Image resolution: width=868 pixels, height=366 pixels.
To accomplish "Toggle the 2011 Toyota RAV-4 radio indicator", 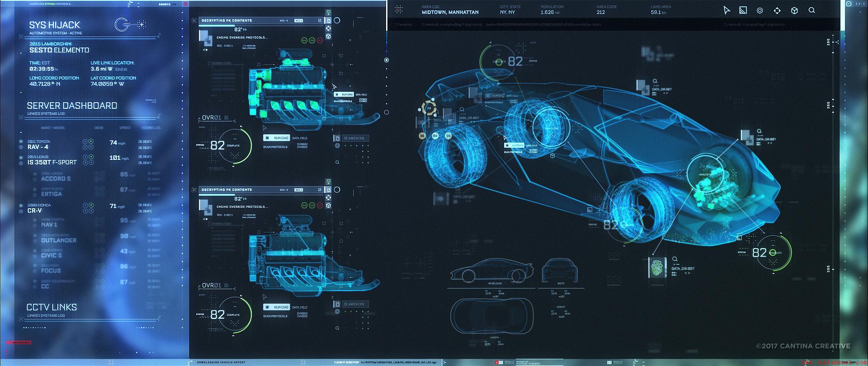I will tap(21, 141).
